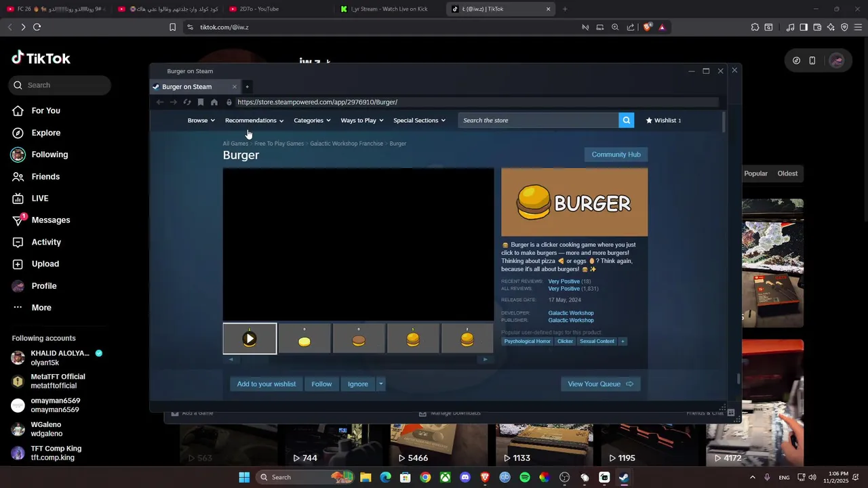This screenshot has width=868, height=488.
Task: Add a tag with the plus button
Action: point(623,342)
